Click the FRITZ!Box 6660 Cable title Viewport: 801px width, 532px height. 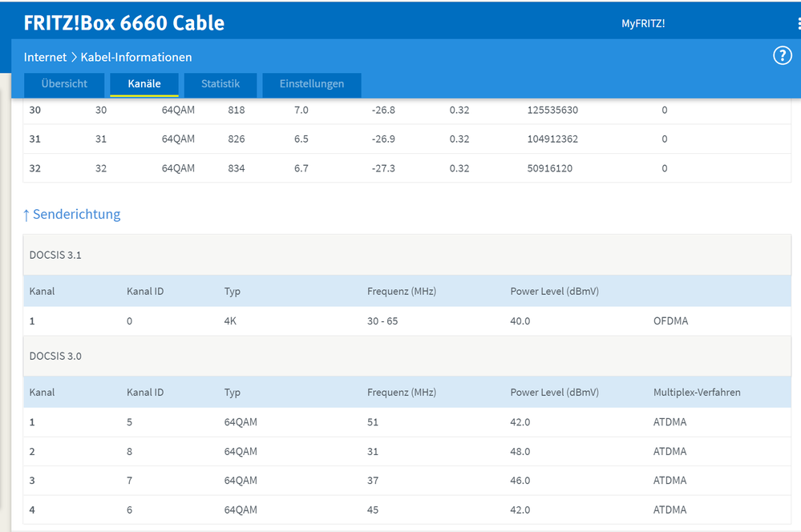coord(124,23)
